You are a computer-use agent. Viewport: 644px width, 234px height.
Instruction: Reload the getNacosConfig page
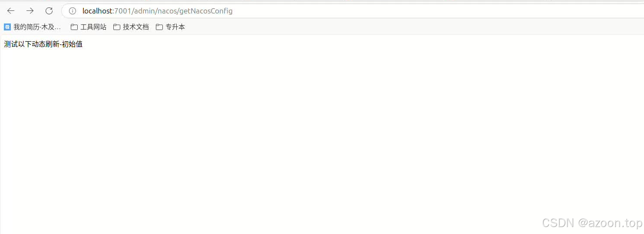[49, 11]
